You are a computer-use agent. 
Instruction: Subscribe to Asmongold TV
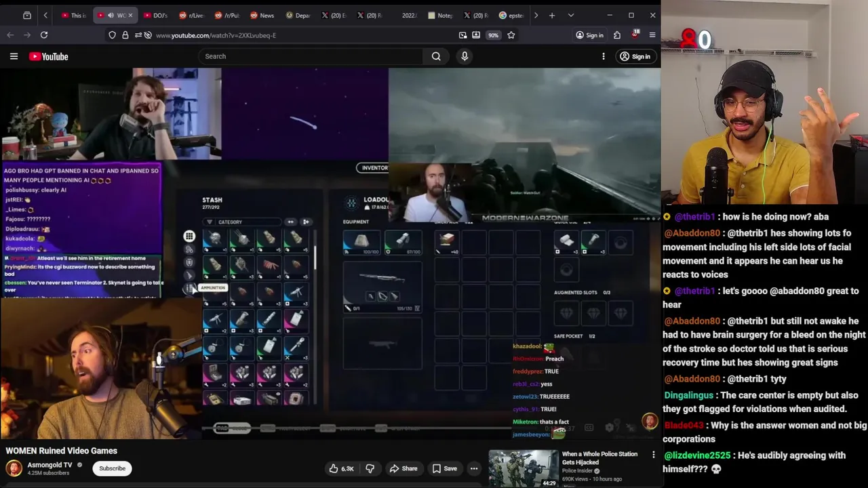(x=113, y=468)
